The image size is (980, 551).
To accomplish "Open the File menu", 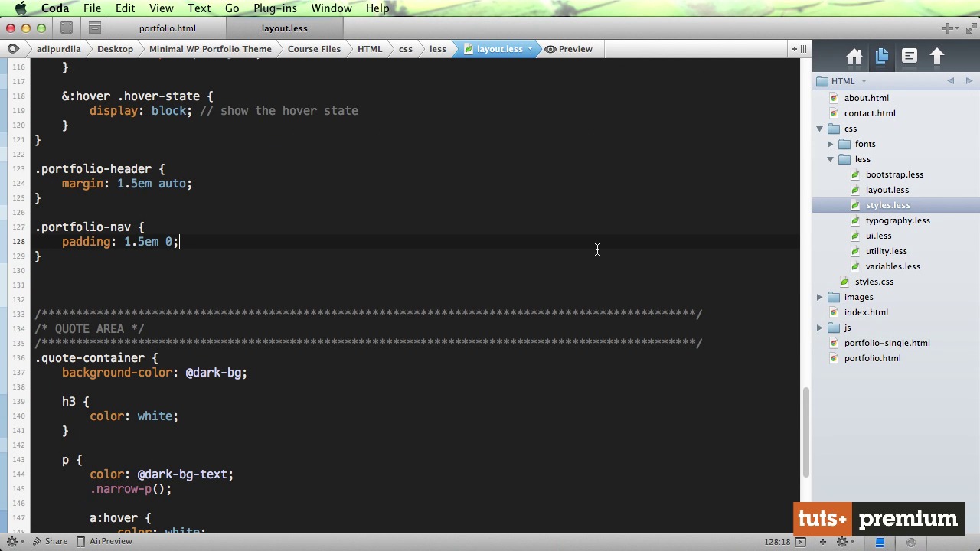I will [92, 8].
